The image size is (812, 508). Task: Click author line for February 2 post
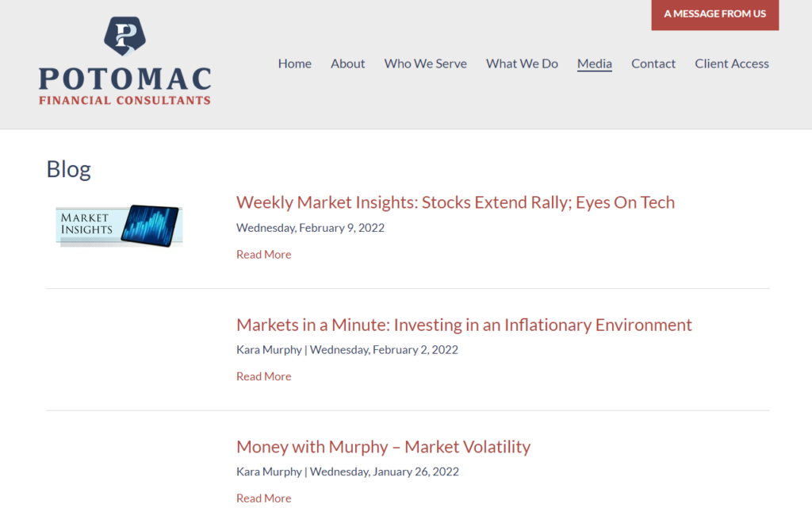tap(347, 349)
